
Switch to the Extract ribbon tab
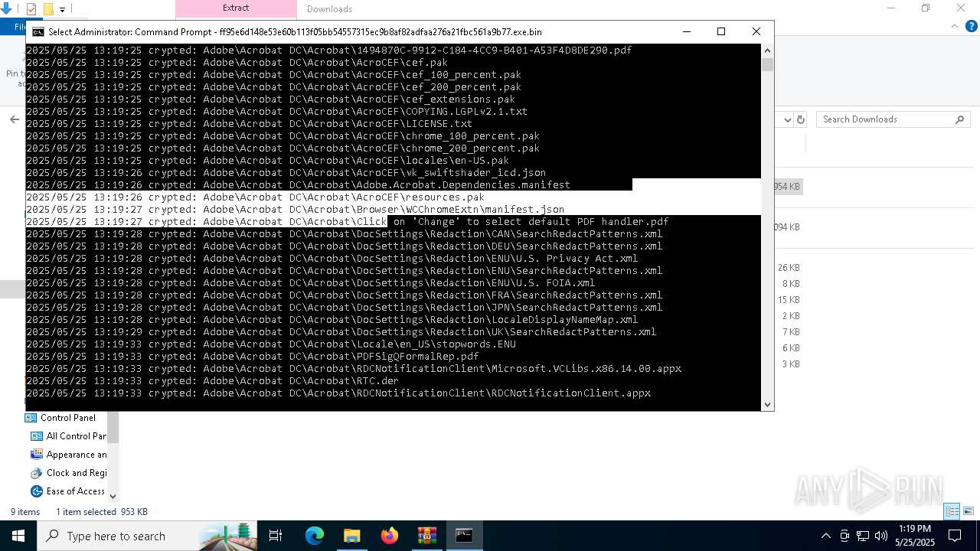pyautogui.click(x=236, y=8)
